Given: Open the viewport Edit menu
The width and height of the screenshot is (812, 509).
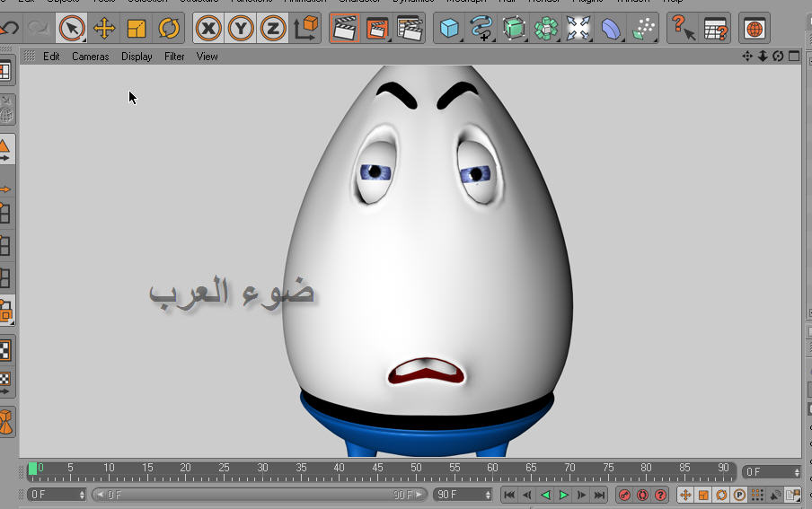Looking at the screenshot, I should pyautogui.click(x=51, y=57).
